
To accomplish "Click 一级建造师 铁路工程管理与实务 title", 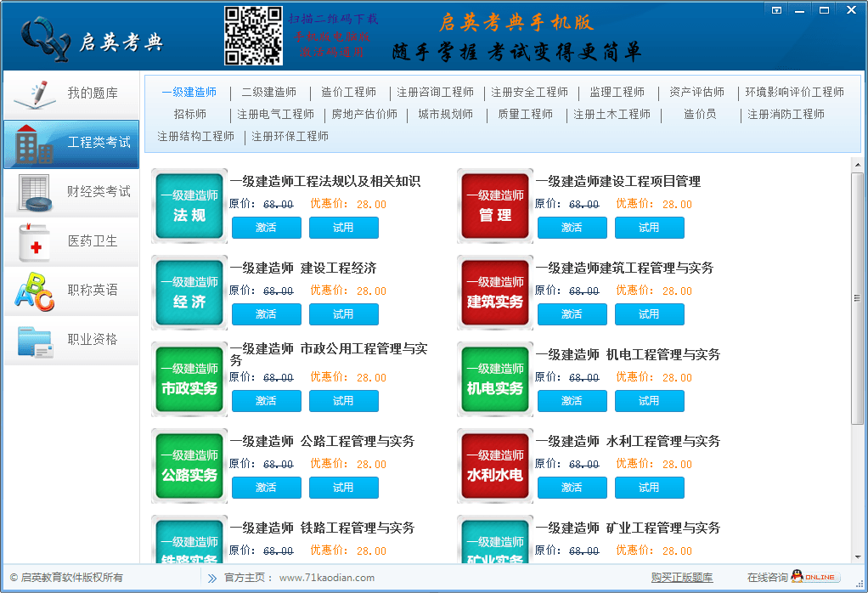I will [322, 528].
